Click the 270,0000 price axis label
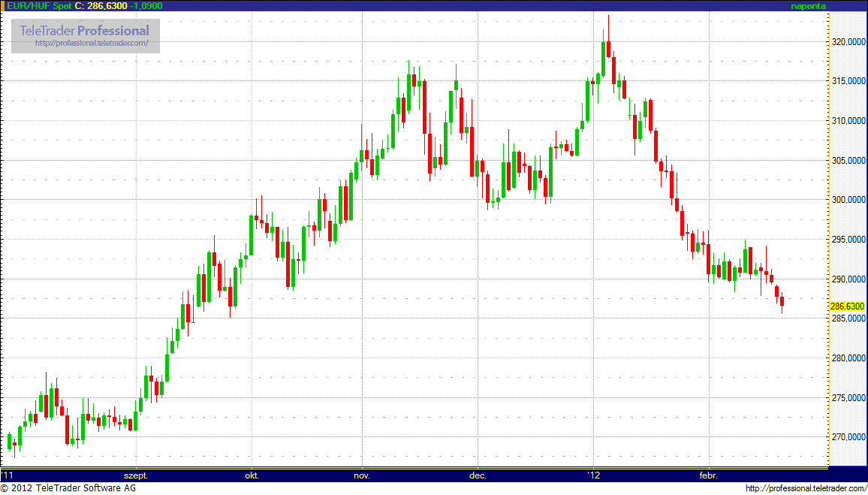The width and height of the screenshot is (868, 495). [x=847, y=437]
